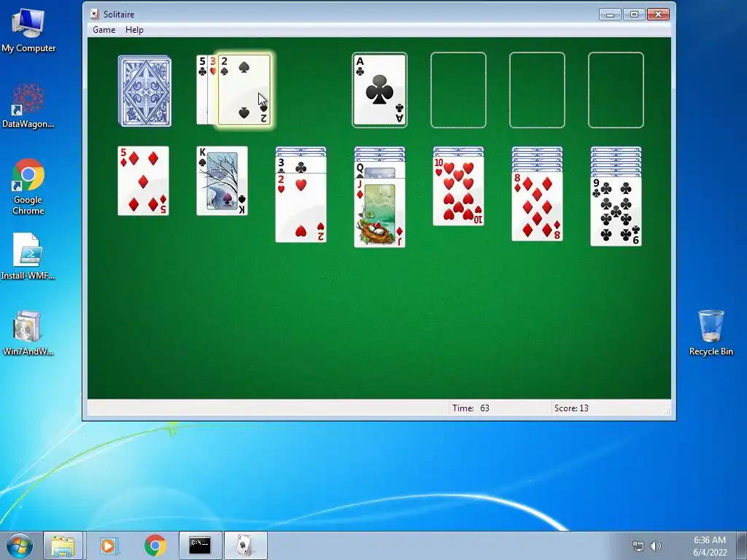Open the Help menu
This screenshot has width=747, height=560.
pyautogui.click(x=134, y=29)
